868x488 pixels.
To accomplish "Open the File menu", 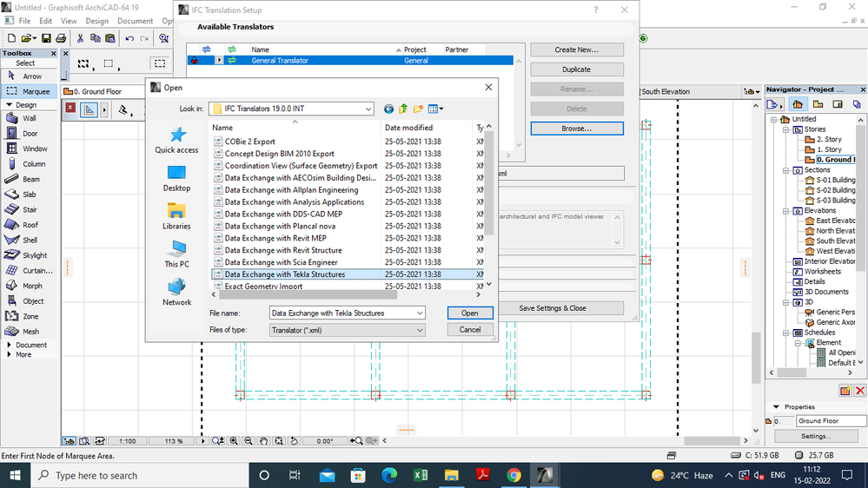I will [25, 21].
